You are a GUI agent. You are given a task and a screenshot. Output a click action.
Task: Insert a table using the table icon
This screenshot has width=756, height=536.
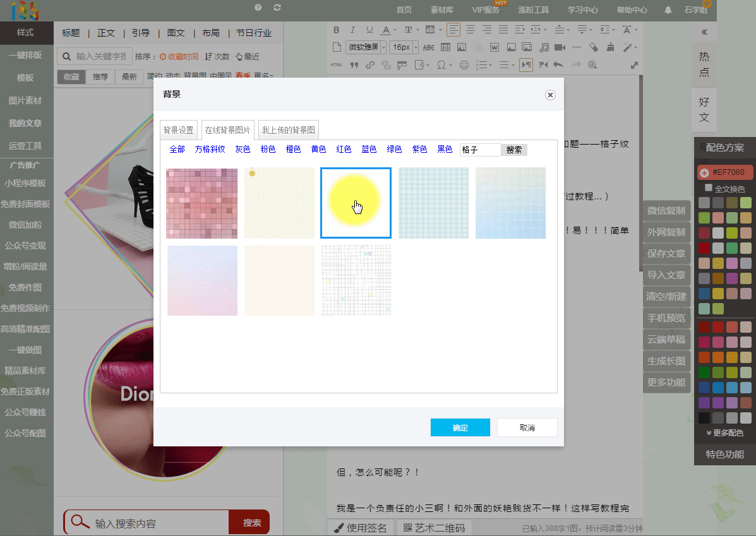tap(445, 47)
